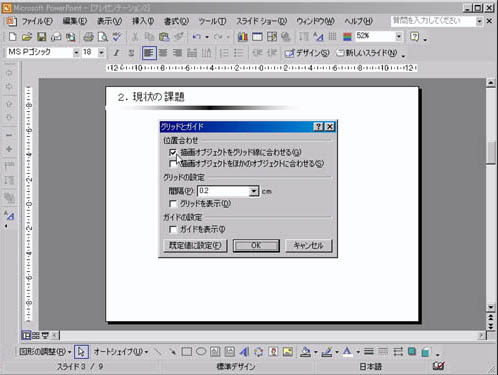Open a file with the Open folder icon
The height and width of the screenshot is (375, 498).
click(x=27, y=36)
